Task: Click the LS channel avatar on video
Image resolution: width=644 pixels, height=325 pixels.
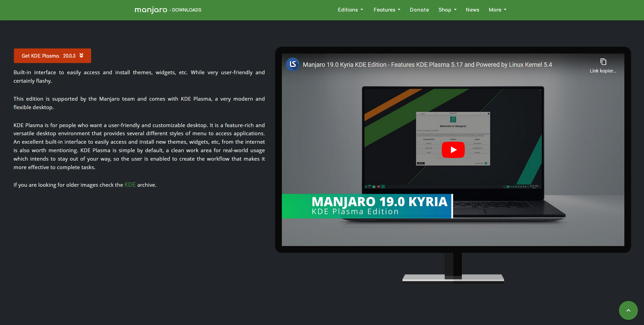Action: 293,64
